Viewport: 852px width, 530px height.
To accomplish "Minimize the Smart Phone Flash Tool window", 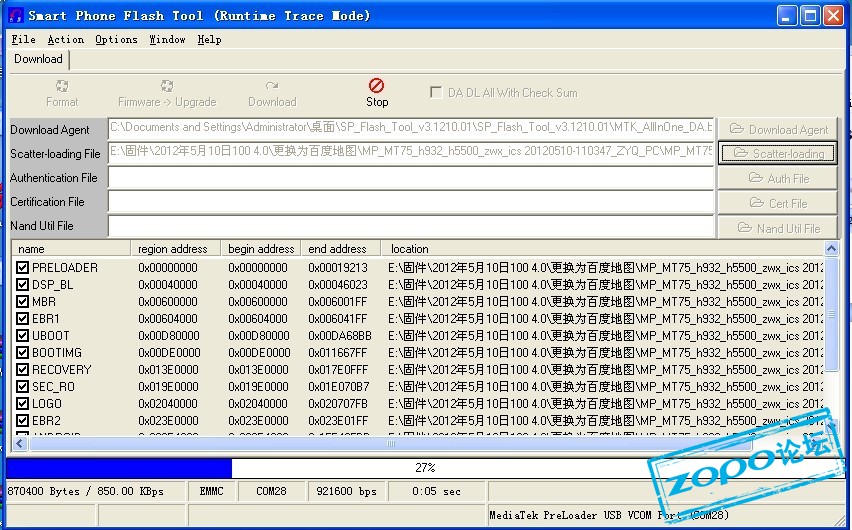I will pyautogui.click(x=786, y=16).
